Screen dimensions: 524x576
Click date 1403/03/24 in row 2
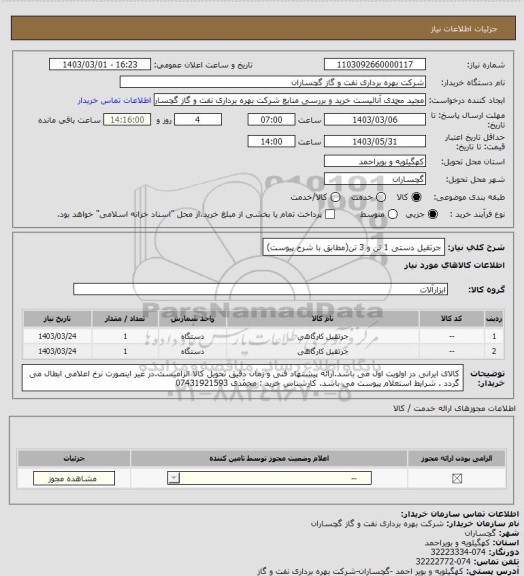pyautogui.click(x=57, y=352)
